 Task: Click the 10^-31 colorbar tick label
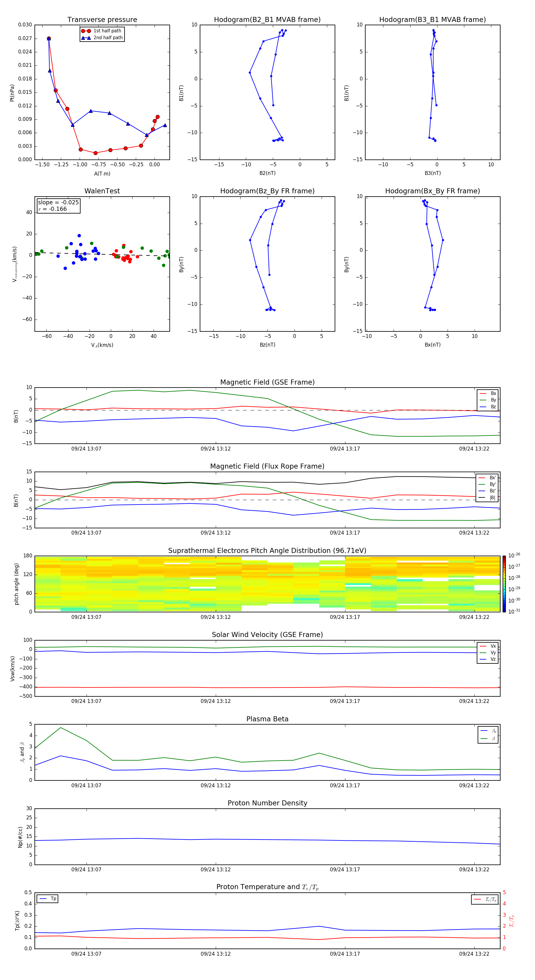[514, 612]
